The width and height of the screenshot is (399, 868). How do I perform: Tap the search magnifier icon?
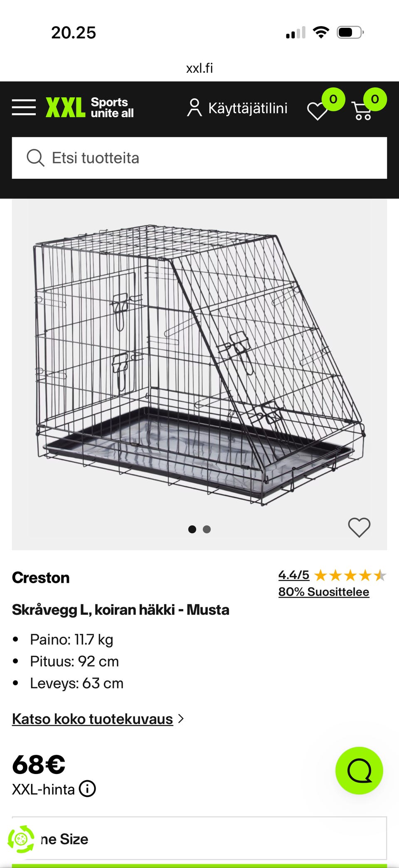click(35, 158)
